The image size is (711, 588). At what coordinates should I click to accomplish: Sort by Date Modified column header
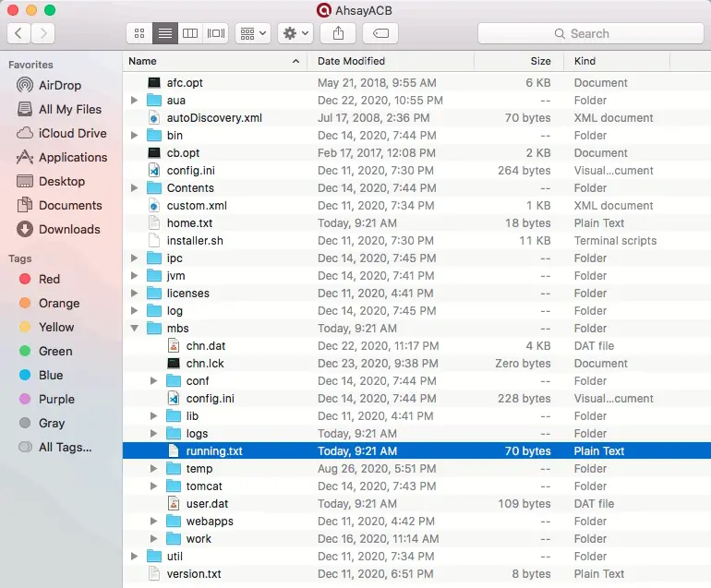[x=351, y=61]
